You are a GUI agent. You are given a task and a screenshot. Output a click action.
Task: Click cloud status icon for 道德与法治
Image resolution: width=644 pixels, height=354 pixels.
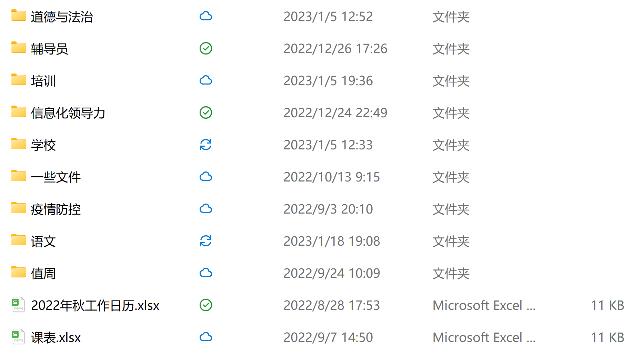coord(206,16)
